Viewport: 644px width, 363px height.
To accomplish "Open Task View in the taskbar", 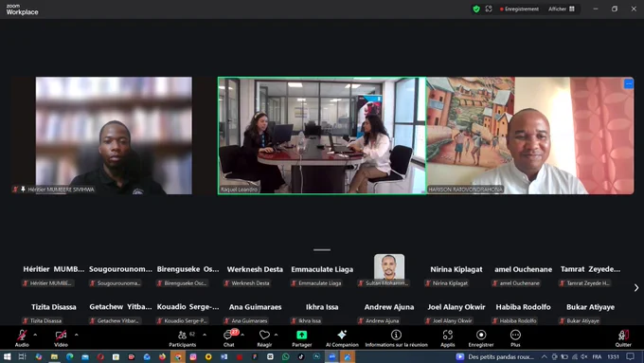I will pos(22,356).
